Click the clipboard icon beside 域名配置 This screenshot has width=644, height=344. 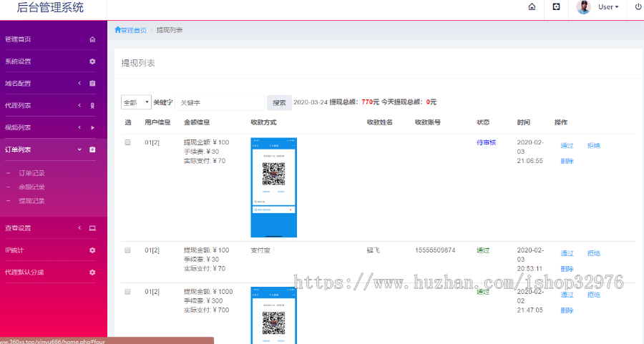point(92,84)
